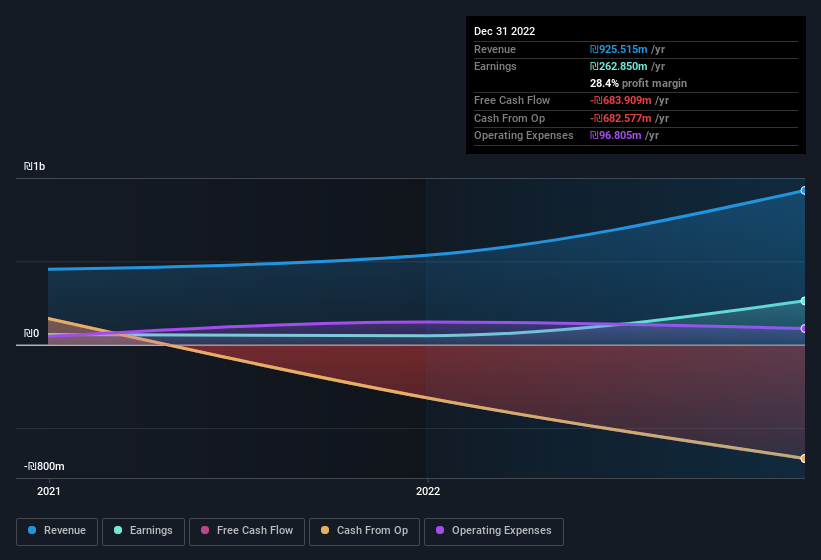Screen dimensions: 821x560
Task: Click the ₪262.850m earnings value
Action: point(618,66)
